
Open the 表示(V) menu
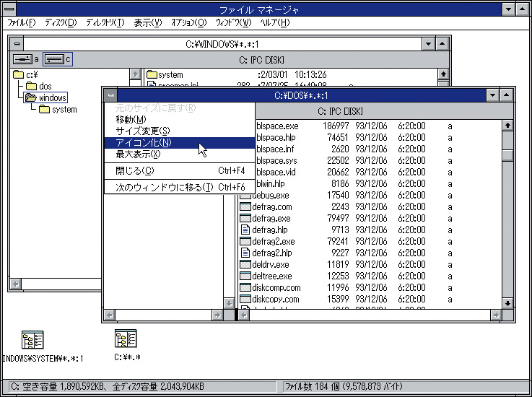coord(147,22)
